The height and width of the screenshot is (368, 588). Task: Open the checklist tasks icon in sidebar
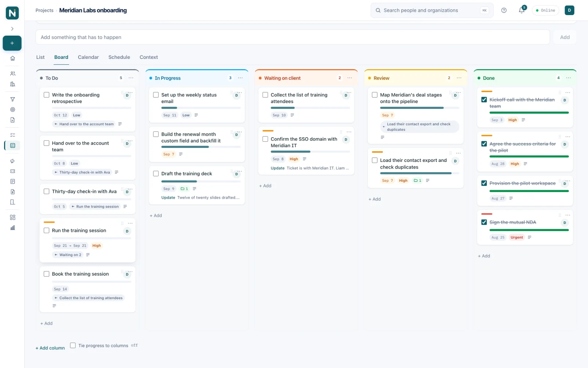tap(12, 135)
